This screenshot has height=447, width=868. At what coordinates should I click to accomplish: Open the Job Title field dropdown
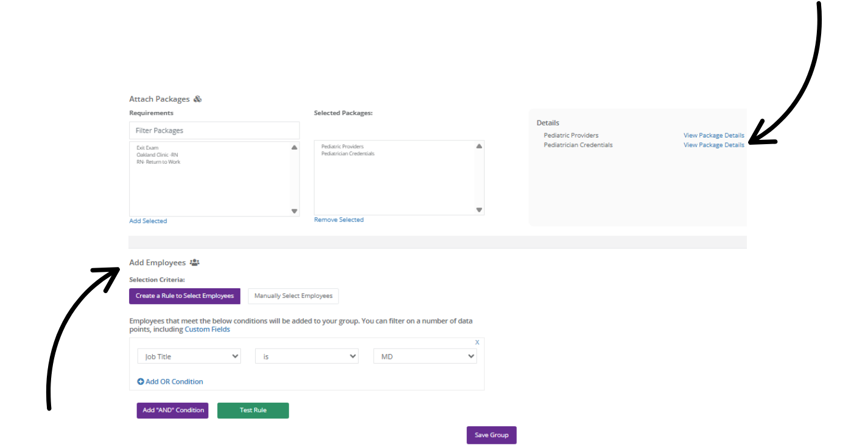point(189,357)
